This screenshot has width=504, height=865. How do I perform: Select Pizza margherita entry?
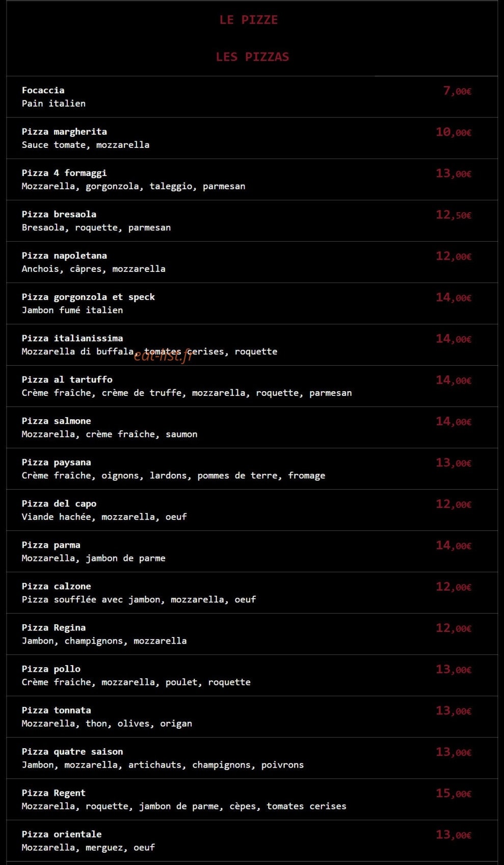64,132
